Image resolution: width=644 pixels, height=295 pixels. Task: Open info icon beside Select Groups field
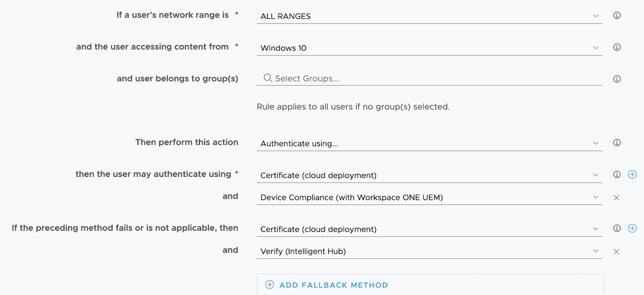617,79
